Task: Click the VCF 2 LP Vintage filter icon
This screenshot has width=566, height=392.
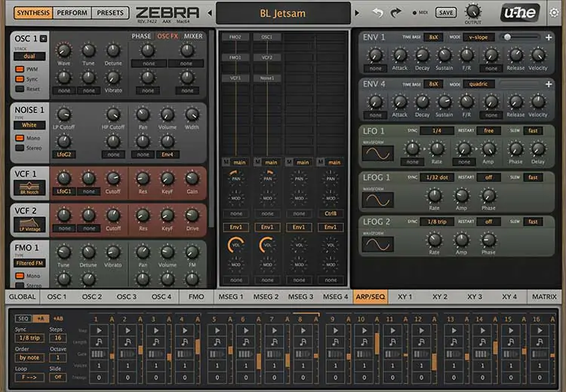Action: tap(29, 225)
